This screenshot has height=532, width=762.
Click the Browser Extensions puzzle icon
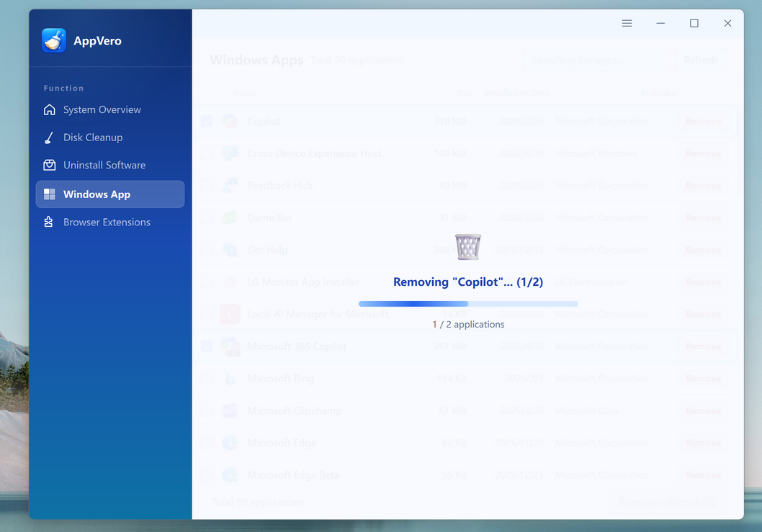[x=50, y=222]
